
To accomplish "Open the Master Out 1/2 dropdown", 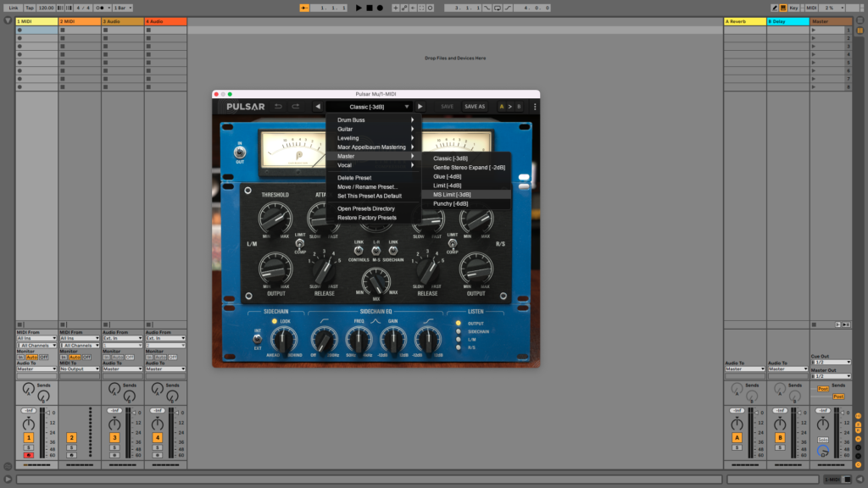I will [831, 376].
